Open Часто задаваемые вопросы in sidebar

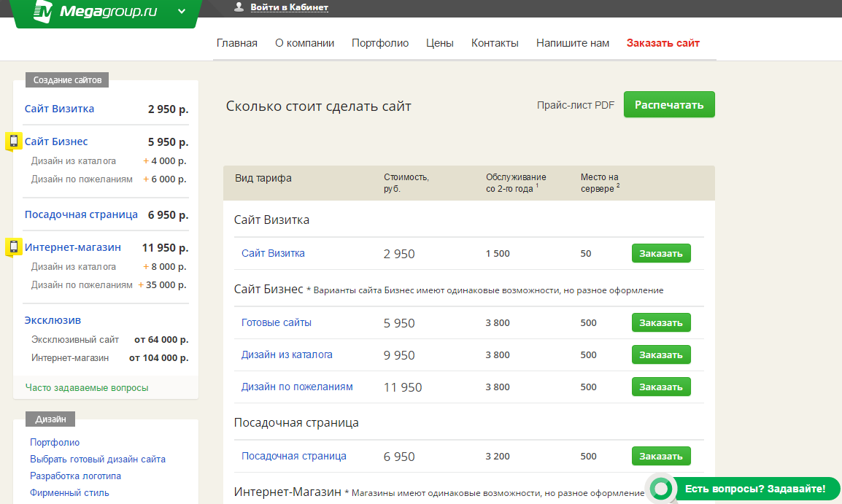pyautogui.click(x=87, y=388)
